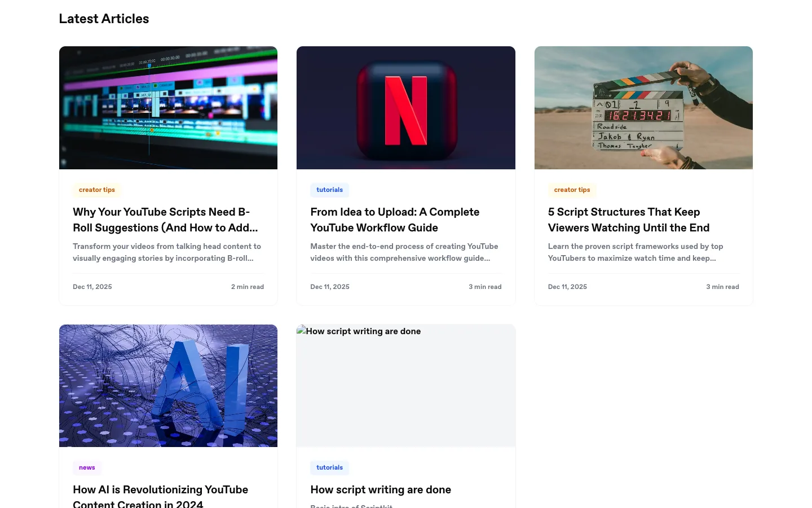
Task: Open the blue AI letters thumbnail
Action: point(168,386)
